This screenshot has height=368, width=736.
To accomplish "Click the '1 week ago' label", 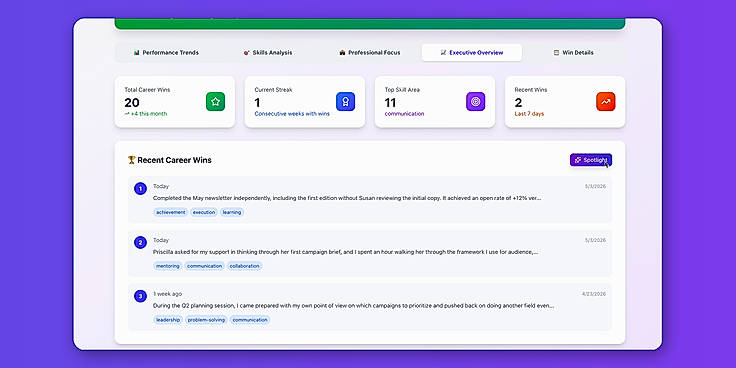I will click(x=168, y=294).
